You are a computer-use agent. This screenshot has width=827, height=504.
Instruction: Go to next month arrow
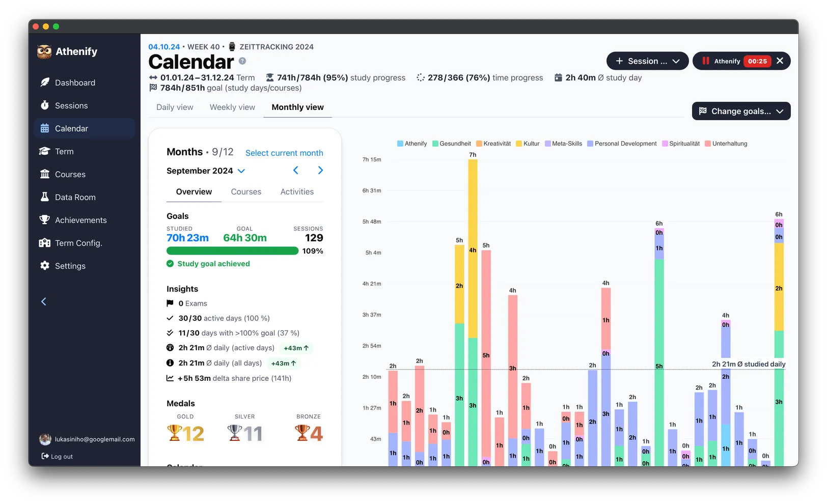point(320,171)
